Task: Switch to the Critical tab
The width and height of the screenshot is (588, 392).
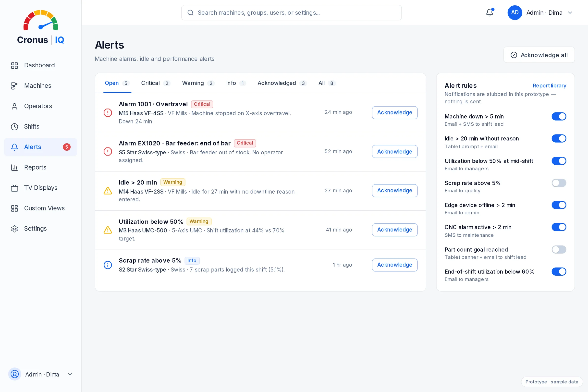Action: click(x=156, y=83)
